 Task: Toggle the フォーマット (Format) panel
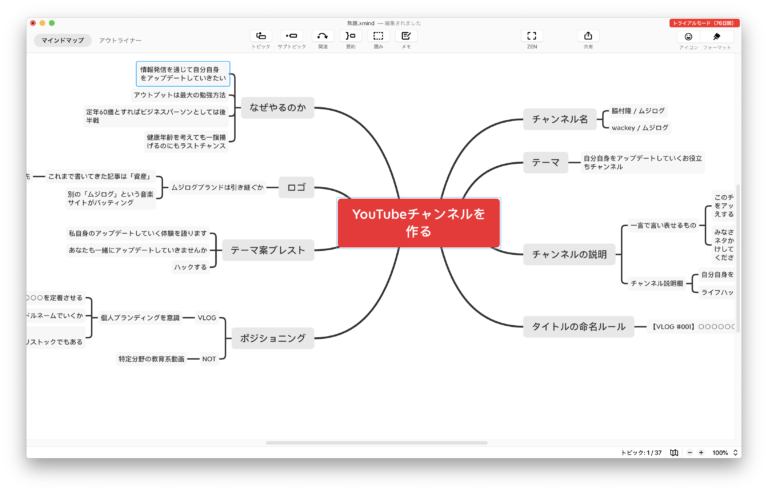pos(716,37)
